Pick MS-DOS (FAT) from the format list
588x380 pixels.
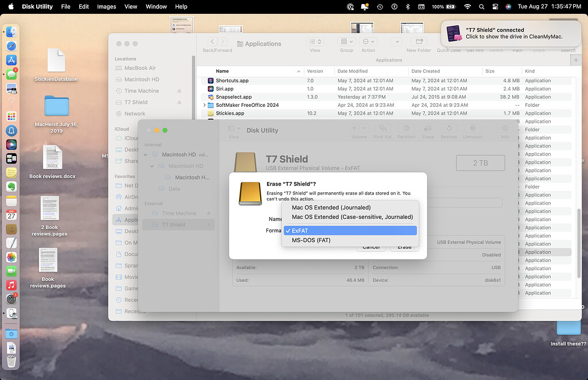click(311, 240)
